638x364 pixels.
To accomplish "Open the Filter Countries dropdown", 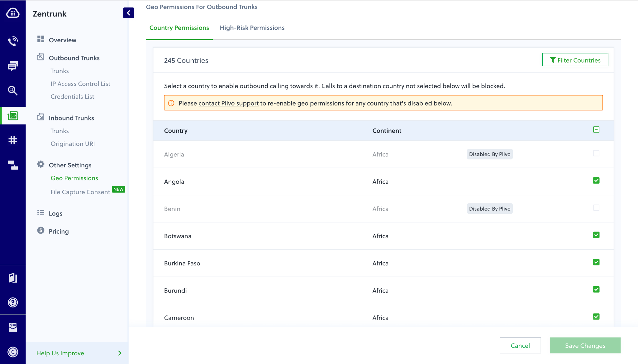I will coord(575,60).
